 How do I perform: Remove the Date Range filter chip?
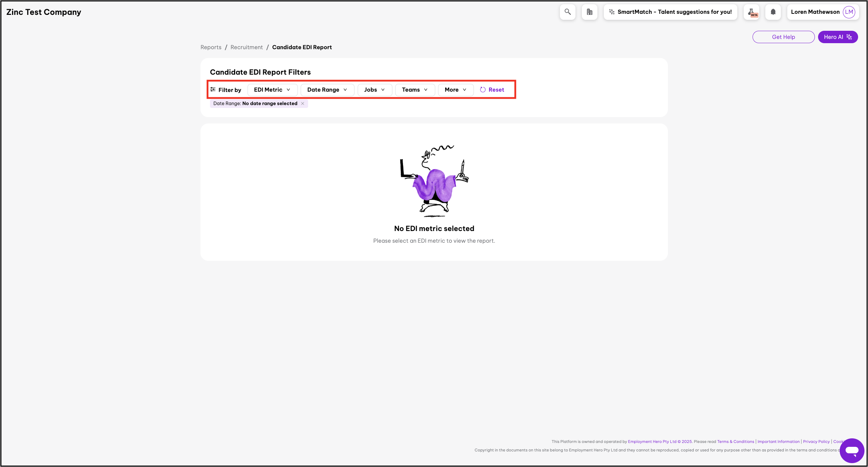[303, 104]
